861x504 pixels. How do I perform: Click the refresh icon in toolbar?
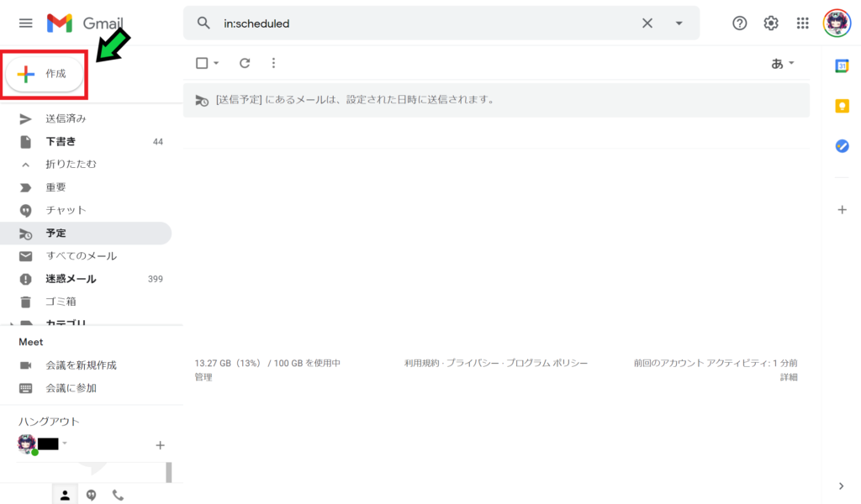point(245,63)
